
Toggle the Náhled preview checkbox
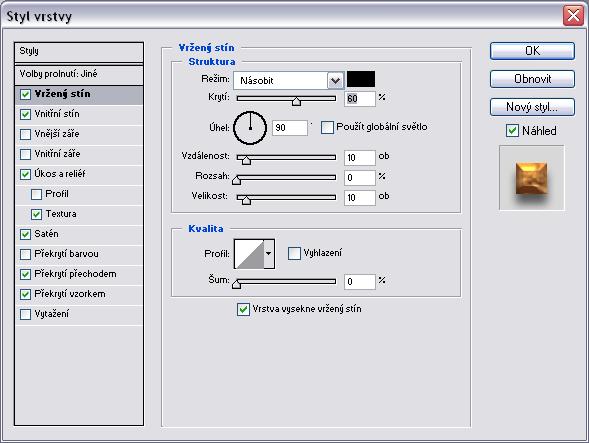point(512,131)
